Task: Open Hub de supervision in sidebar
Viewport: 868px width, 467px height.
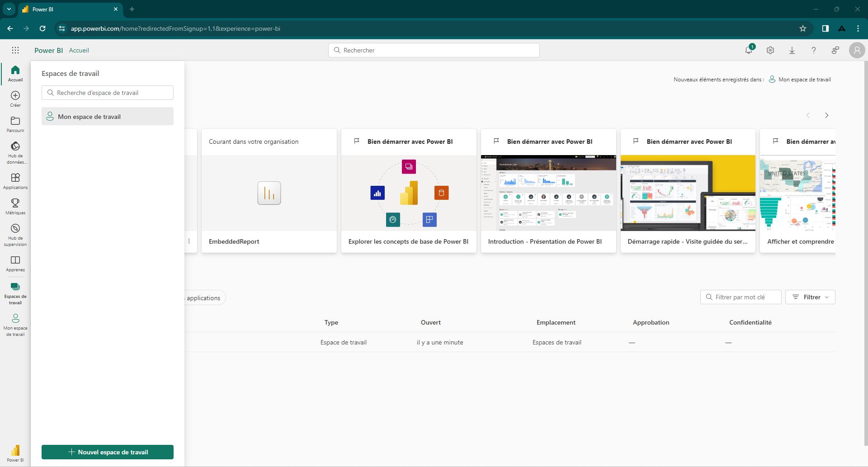Action: pyautogui.click(x=15, y=235)
